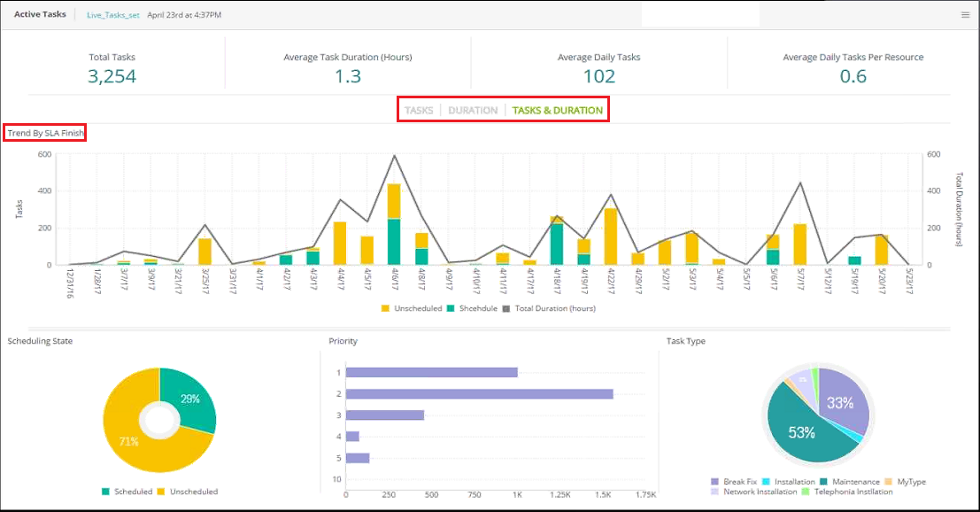The width and height of the screenshot is (980, 512).
Task: Click the 3/25/17 yellow bar
Action: [x=204, y=252]
